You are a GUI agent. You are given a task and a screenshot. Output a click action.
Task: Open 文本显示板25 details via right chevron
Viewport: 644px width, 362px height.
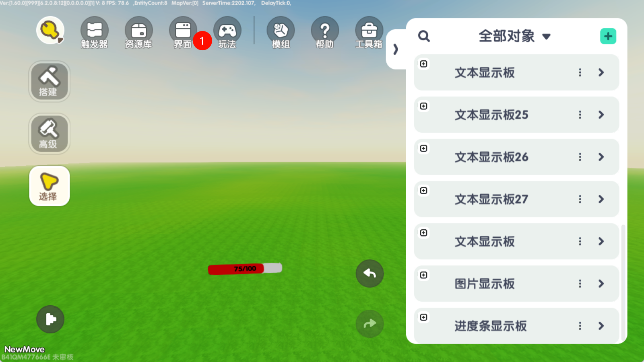(601, 115)
